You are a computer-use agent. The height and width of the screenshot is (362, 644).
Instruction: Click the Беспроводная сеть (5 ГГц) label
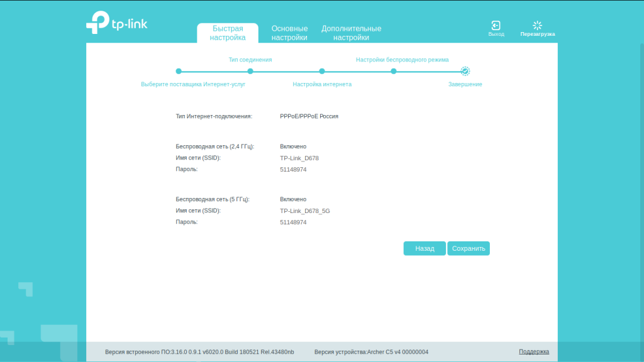pyautogui.click(x=213, y=199)
